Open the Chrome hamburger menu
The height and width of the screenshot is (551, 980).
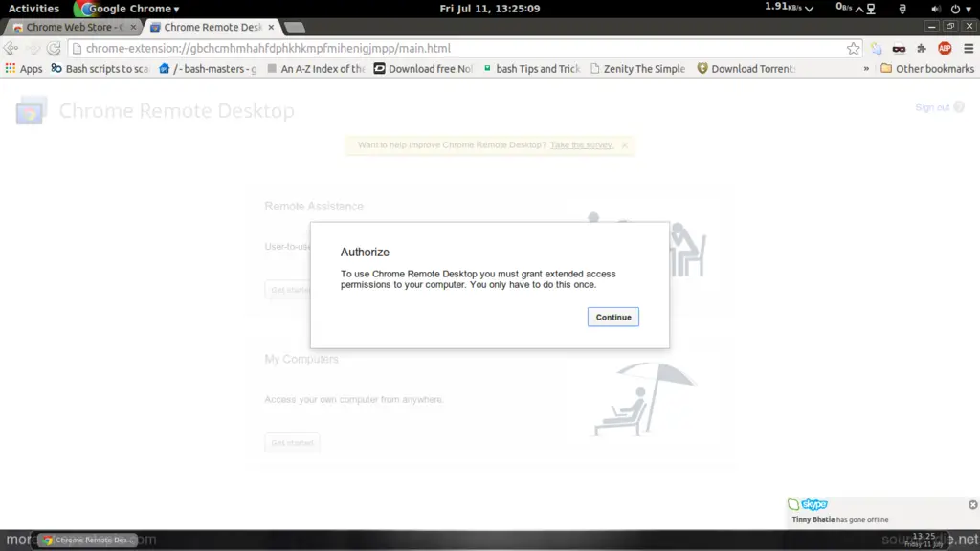[x=969, y=48]
